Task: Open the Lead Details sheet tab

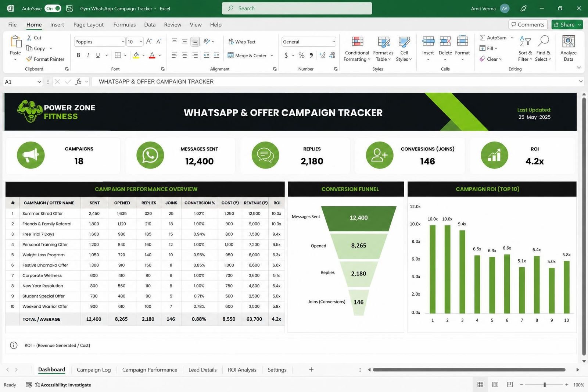Action: (202, 370)
